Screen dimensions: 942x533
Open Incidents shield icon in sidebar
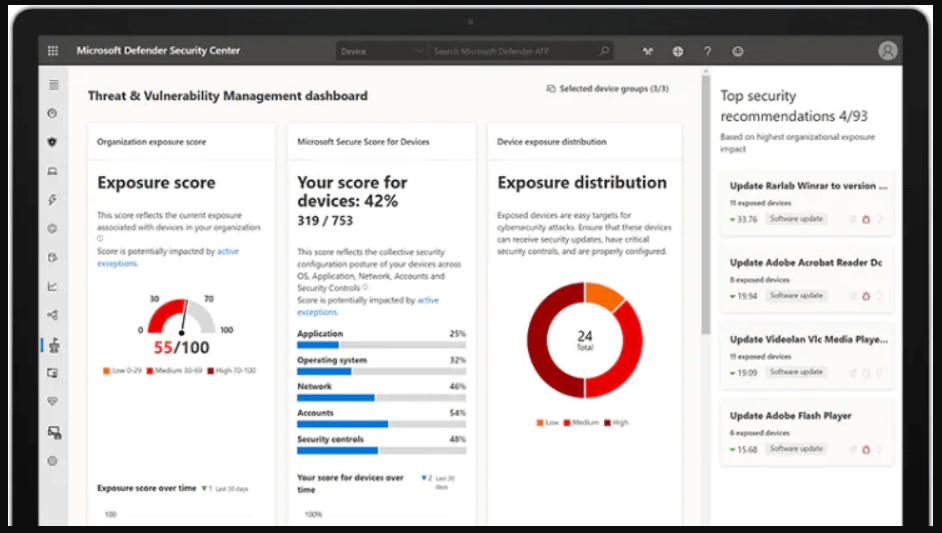(52, 142)
